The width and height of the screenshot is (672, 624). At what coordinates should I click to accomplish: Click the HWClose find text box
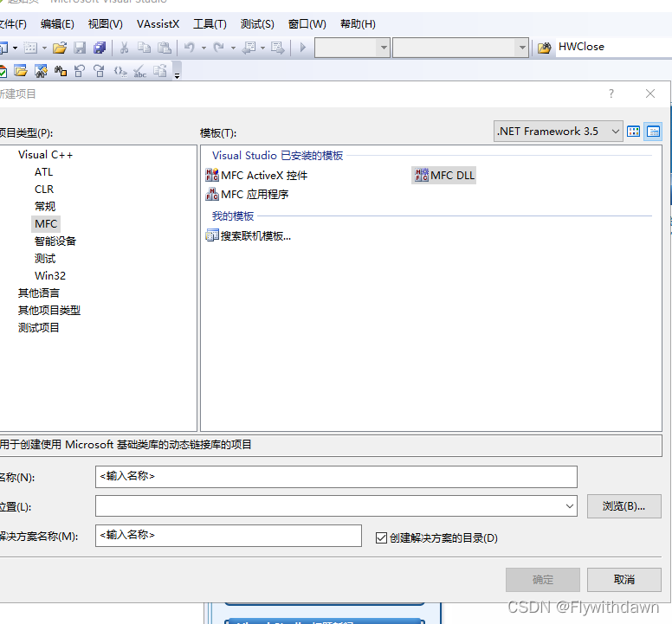point(614,47)
